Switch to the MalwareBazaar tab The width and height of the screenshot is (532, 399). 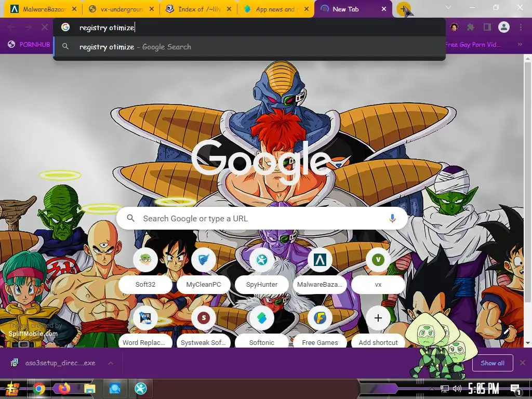38,9
